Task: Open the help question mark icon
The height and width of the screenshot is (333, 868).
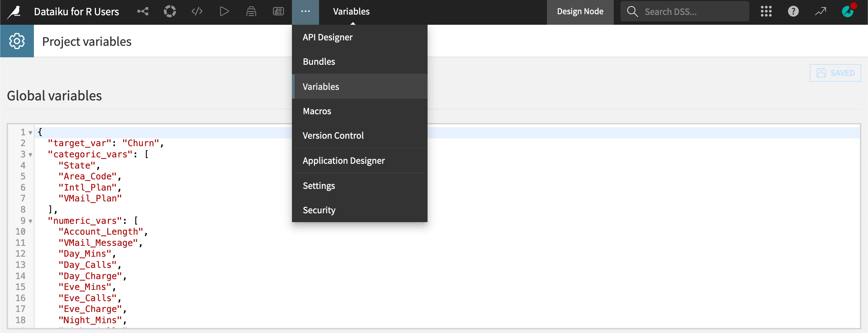Action: (x=794, y=11)
